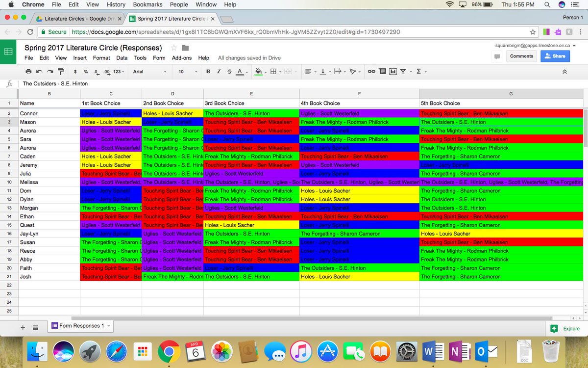Image resolution: width=588 pixels, height=368 pixels.
Task: Click the Explore button
Action: coord(565,329)
